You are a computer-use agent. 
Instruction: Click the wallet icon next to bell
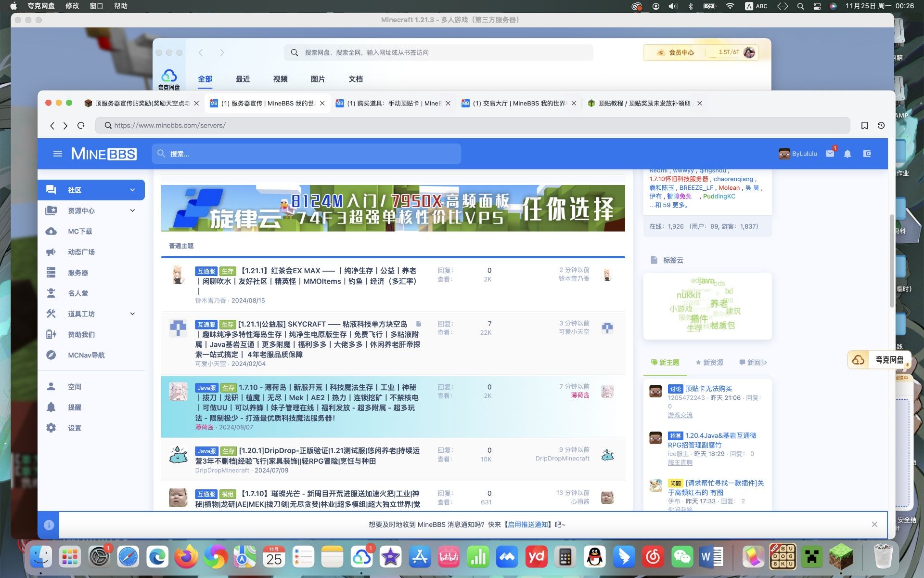(867, 154)
